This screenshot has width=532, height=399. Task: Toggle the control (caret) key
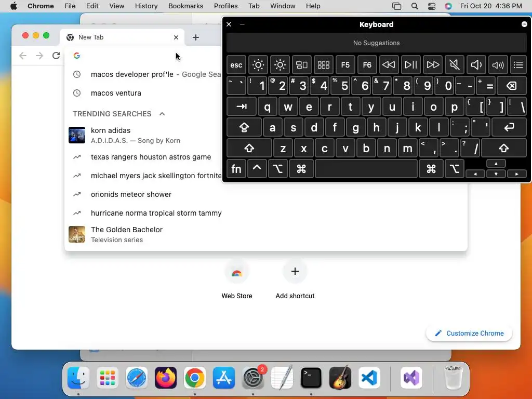pos(257,169)
